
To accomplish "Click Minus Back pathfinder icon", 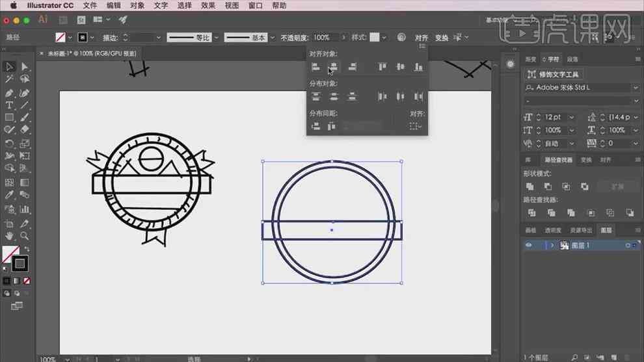I will click(630, 213).
